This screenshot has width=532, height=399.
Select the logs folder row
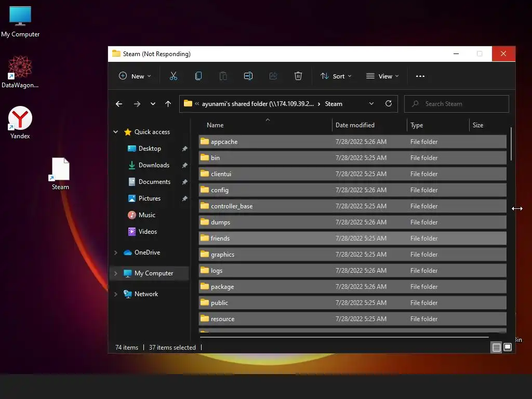(x=353, y=270)
